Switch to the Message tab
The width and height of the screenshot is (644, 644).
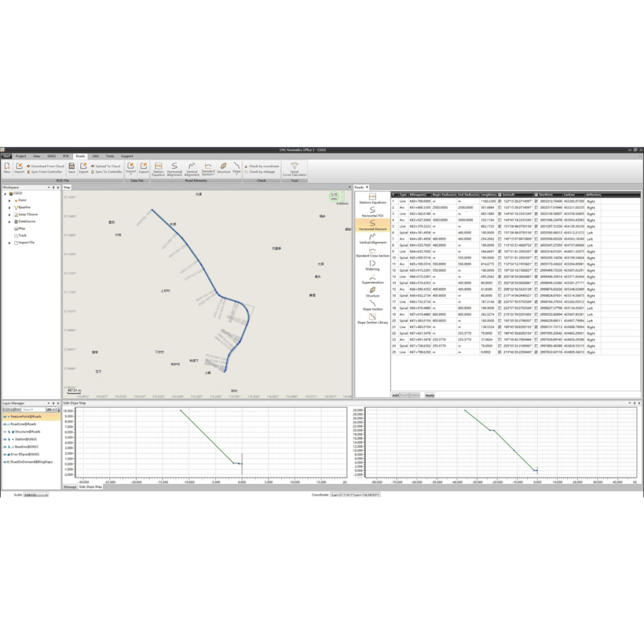[x=70, y=487]
